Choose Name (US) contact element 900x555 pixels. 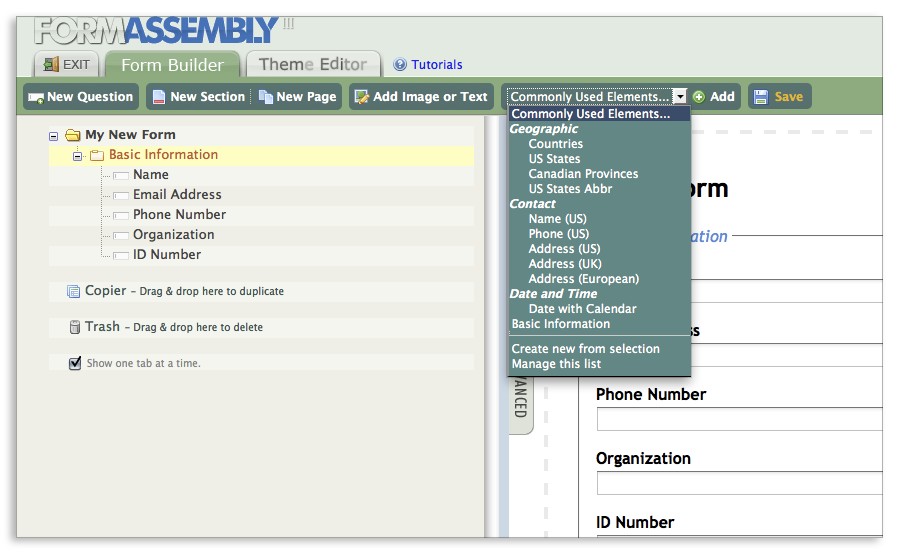point(558,219)
